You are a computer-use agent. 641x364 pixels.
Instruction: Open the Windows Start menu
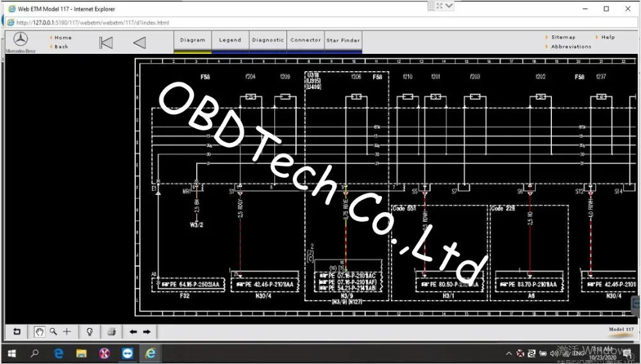point(12,353)
